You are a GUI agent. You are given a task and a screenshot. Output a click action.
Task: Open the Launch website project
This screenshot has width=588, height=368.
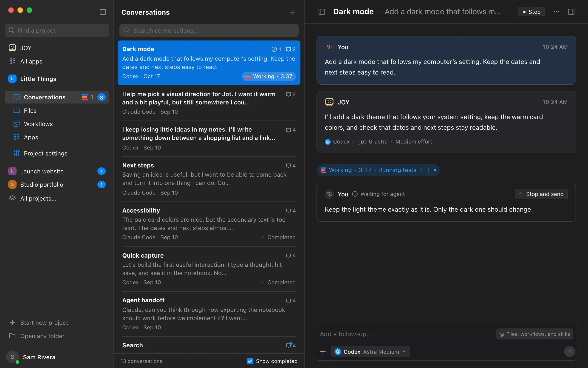57,171
